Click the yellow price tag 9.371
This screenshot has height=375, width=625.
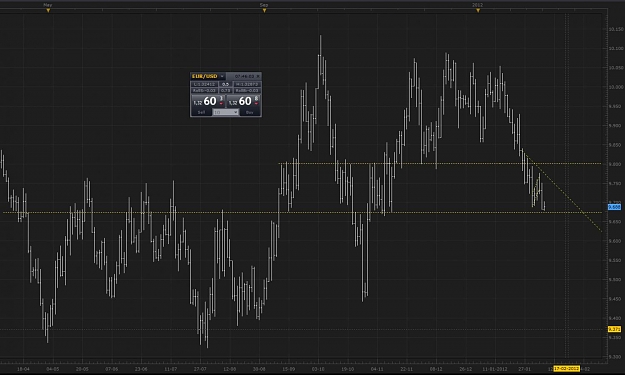[x=614, y=329]
